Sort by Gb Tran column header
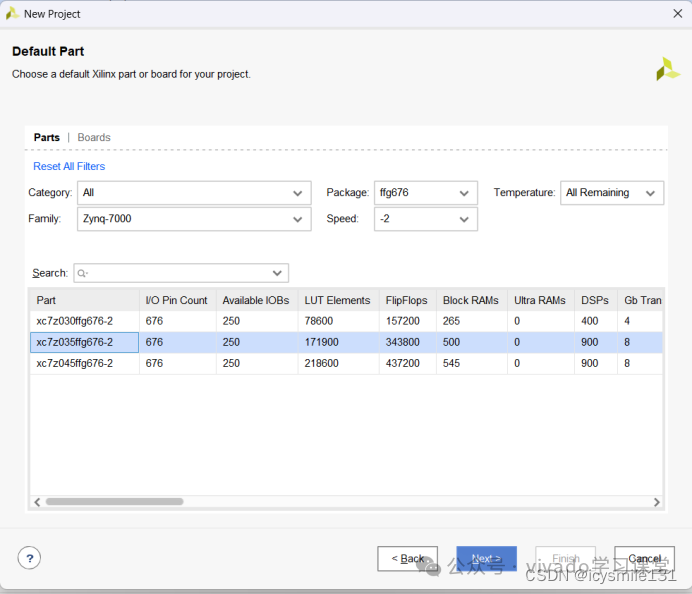Image resolution: width=692 pixels, height=594 pixels. click(640, 301)
